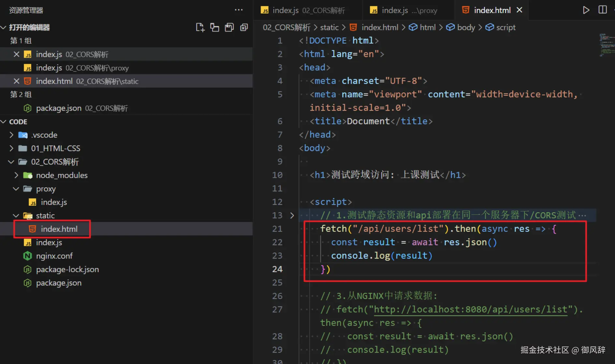The width and height of the screenshot is (615, 364).
Task: Click the 第 2 组 group label
Action: (21, 94)
